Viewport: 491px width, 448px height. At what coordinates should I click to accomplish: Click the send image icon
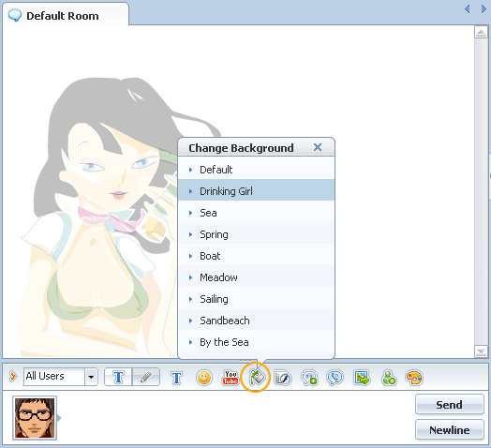click(362, 377)
